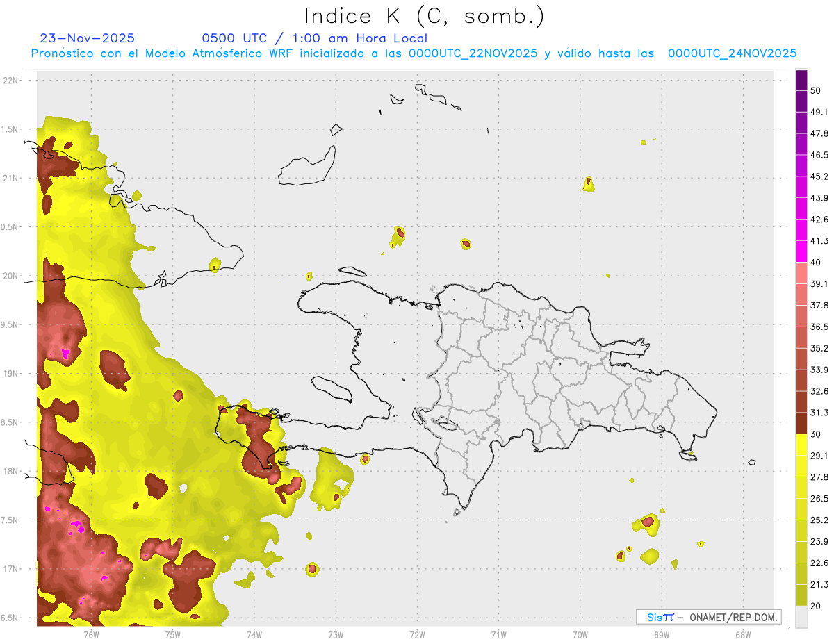Click the "50" colorbar value
834x644 pixels.
[817, 91]
